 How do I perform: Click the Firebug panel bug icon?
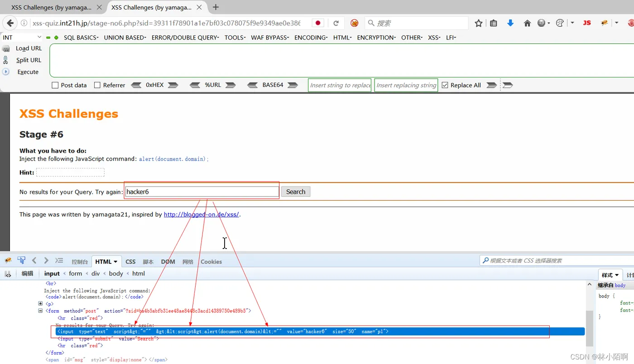[x=8, y=260]
